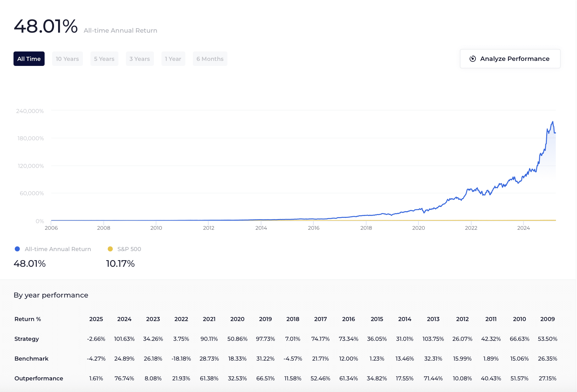Show 6 Months performance
This screenshot has height=392, width=577.
(210, 59)
